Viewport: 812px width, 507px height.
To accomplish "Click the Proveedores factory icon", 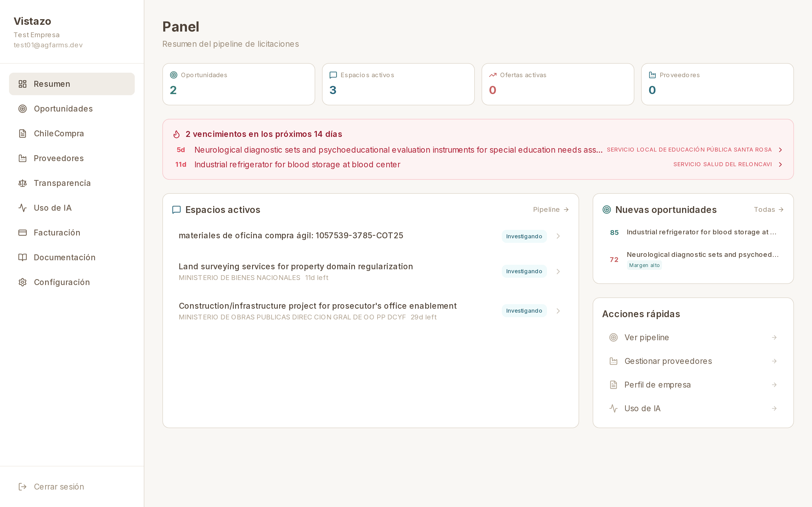I will click(x=22, y=158).
